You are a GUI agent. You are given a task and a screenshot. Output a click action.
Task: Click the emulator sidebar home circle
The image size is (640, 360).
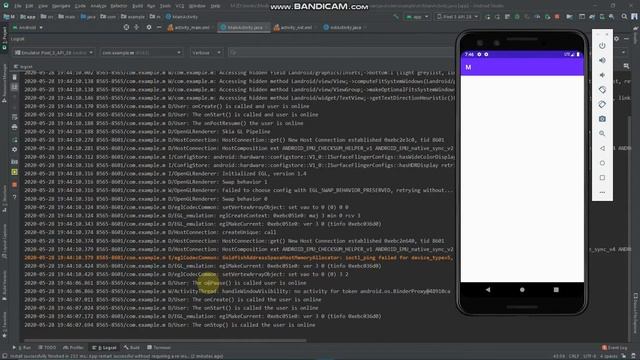pos(602,163)
